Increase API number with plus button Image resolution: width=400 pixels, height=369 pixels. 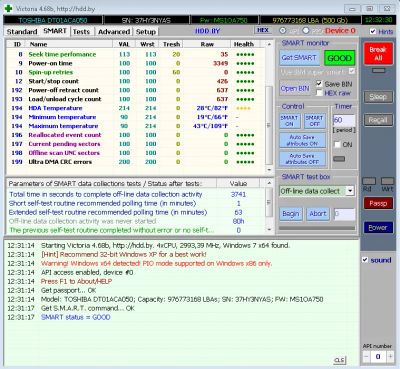tap(390, 357)
